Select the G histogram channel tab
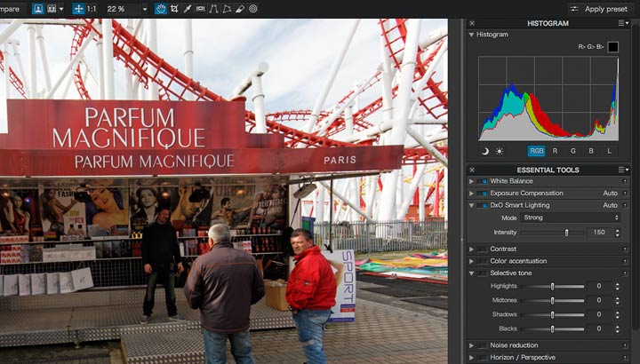This screenshot has width=640, height=364. pyautogui.click(x=573, y=151)
